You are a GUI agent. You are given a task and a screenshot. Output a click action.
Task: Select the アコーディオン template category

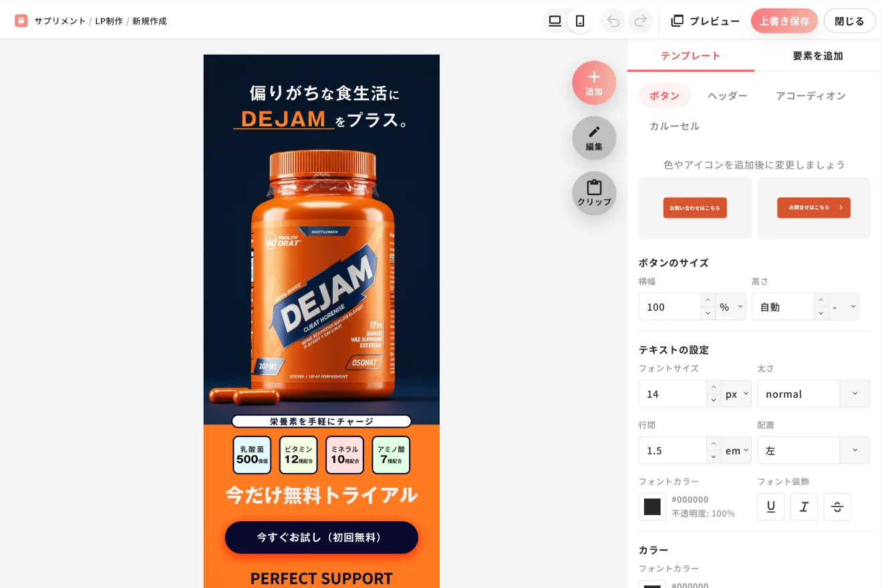(x=811, y=96)
